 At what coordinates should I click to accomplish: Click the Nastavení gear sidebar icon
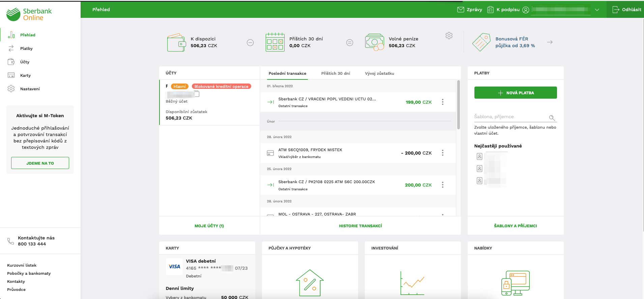click(11, 89)
